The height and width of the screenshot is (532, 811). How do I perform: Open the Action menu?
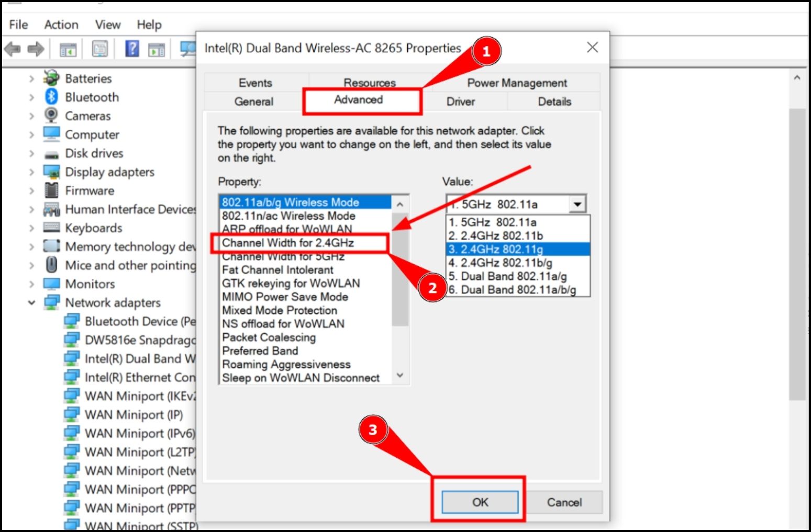tap(61, 25)
